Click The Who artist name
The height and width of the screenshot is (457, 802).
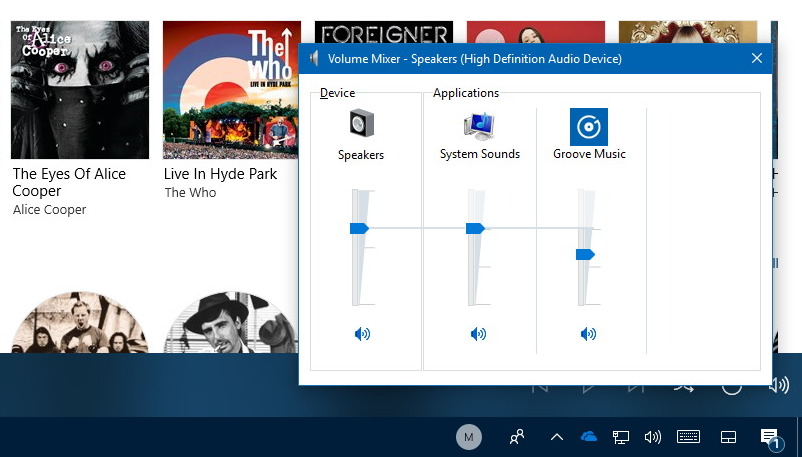[x=190, y=192]
